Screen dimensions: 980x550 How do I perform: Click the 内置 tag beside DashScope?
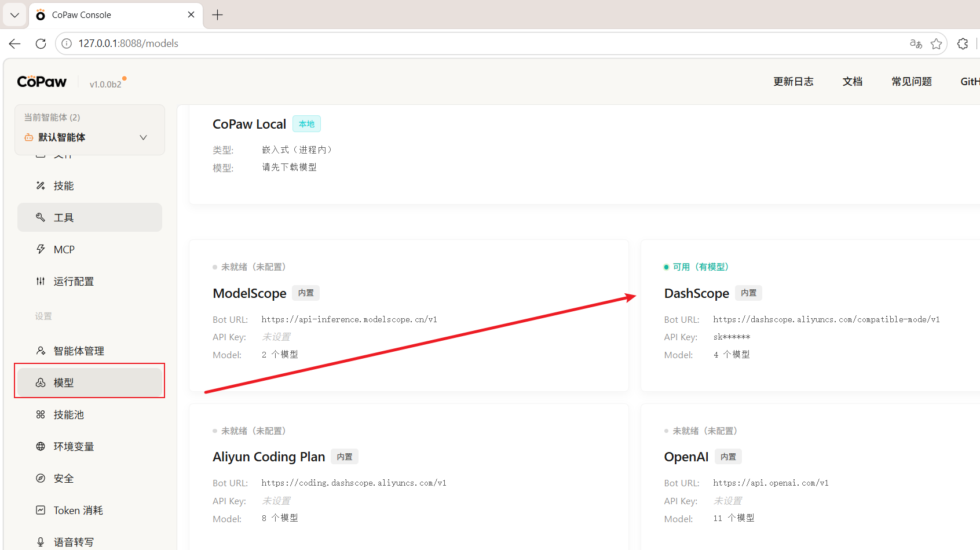pos(748,293)
